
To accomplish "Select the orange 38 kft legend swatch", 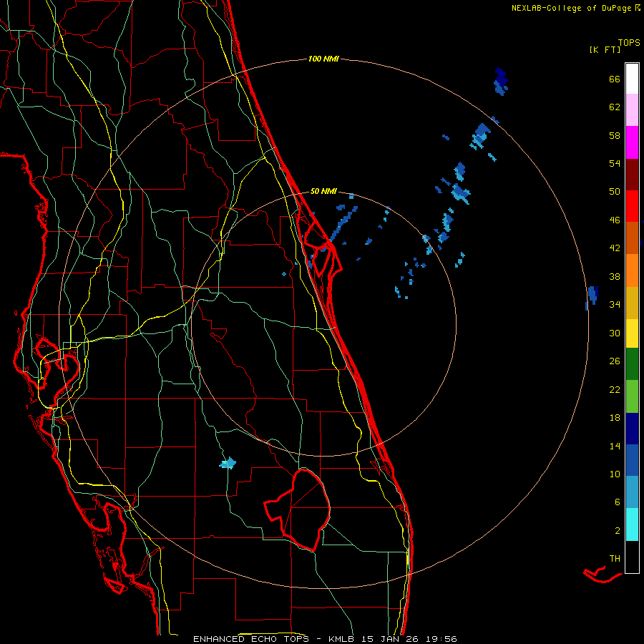I will (x=632, y=270).
